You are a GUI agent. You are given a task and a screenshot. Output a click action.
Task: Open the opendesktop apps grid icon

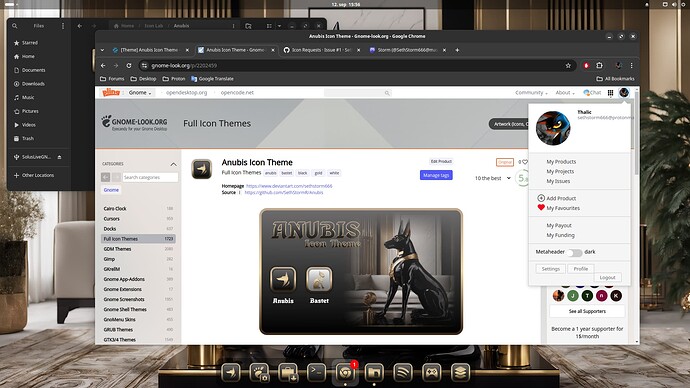click(610, 93)
